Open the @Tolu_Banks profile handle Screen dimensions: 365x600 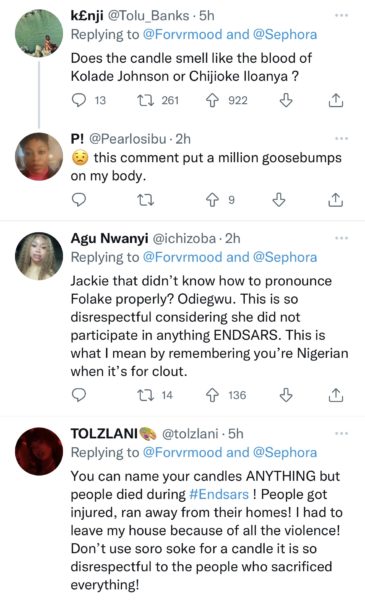pyautogui.click(x=149, y=16)
